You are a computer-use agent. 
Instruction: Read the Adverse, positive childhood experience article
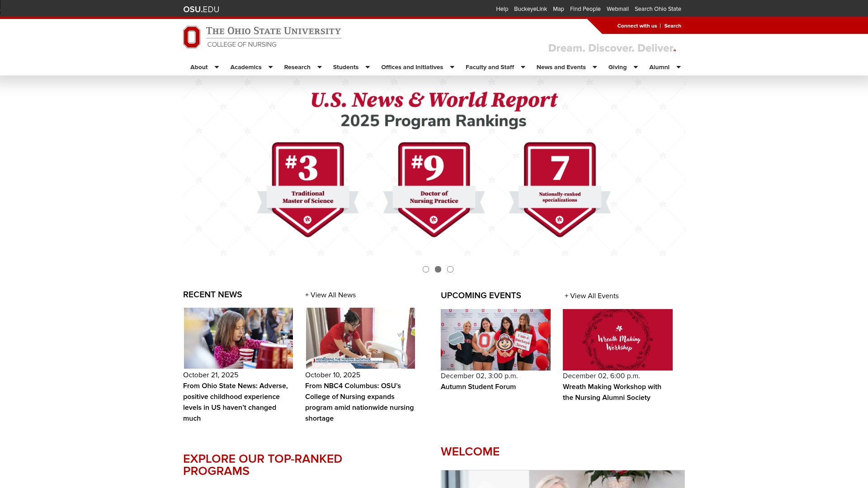point(236,402)
